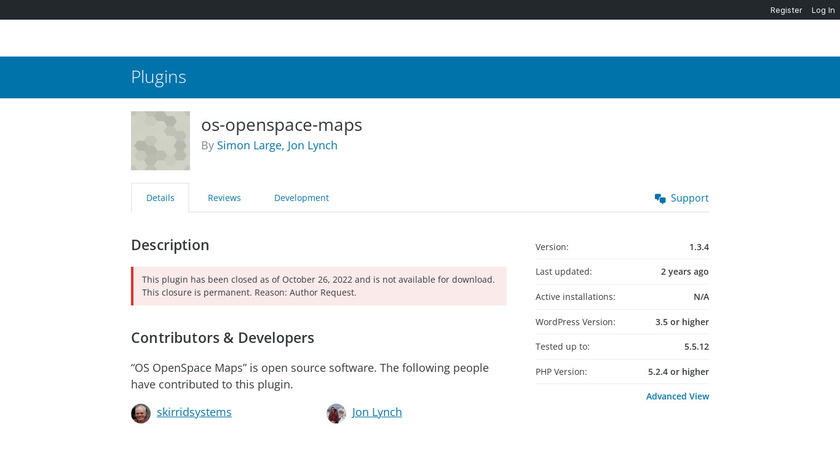Screen dimensions: 840x472
Task: Click Jon Lynch's contributor avatar photo
Action: tap(336, 413)
